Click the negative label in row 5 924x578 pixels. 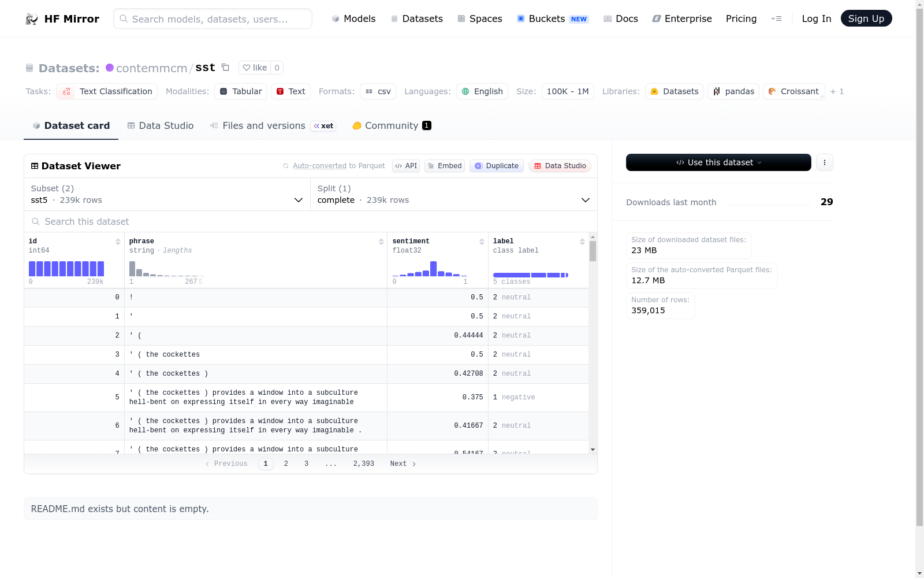[518, 397]
